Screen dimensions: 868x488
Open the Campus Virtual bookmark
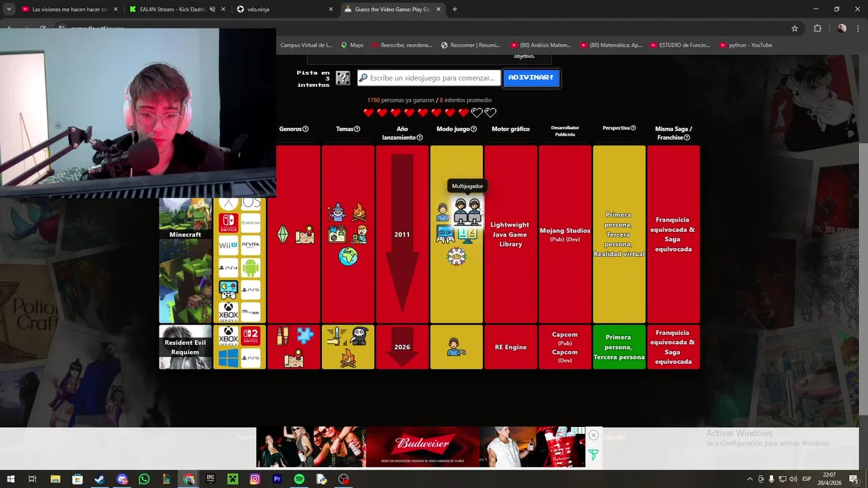pyautogui.click(x=306, y=45)
